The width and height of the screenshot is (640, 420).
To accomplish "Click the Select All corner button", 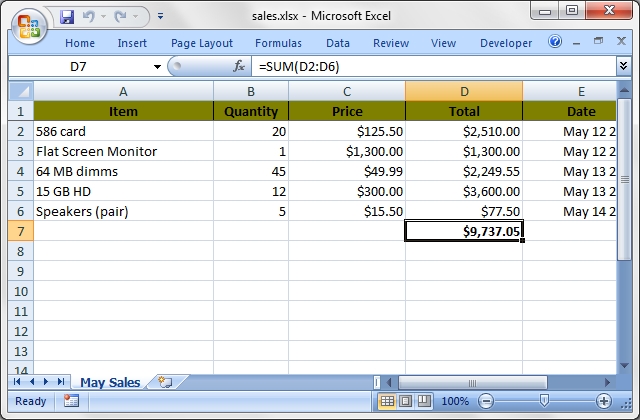I will click(21, 91).
